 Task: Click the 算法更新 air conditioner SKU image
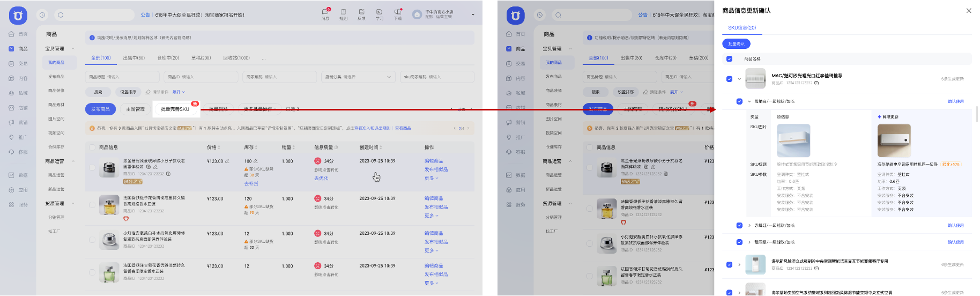point(894,140)
